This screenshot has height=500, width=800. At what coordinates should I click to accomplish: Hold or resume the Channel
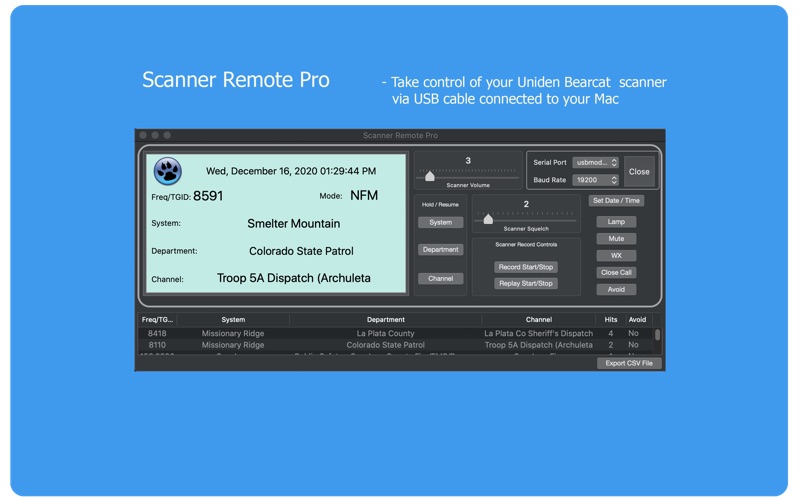[x=440, y=279]
